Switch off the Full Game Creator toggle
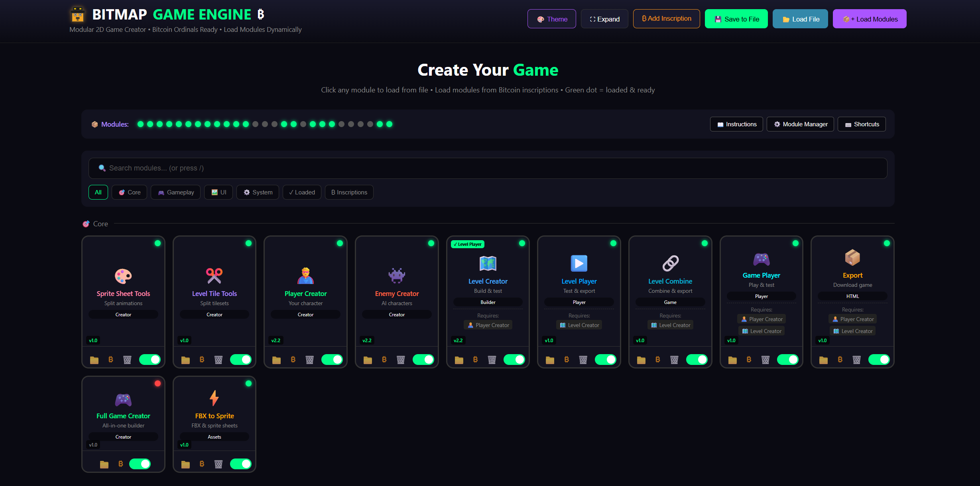980x486 pixels. coord(140,464)
